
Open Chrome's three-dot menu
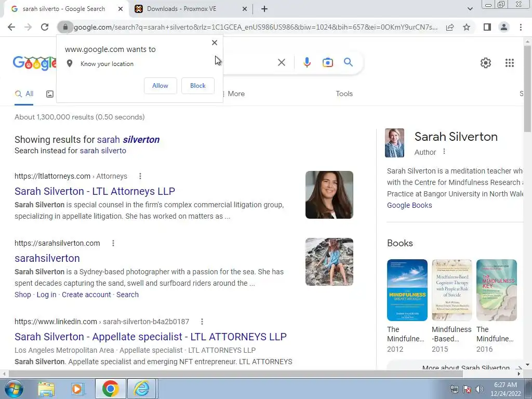pyautogui.click(x=521, y=27)
